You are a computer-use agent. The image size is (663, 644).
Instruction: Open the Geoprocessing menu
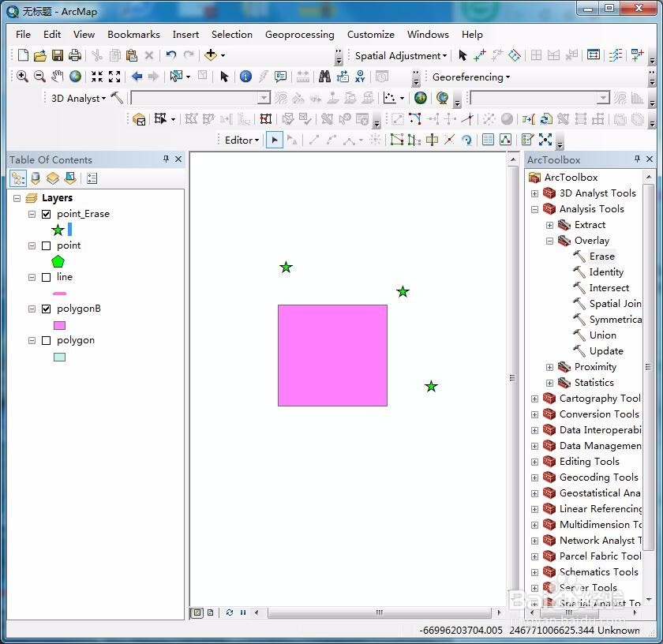click(x=299, y=34)
